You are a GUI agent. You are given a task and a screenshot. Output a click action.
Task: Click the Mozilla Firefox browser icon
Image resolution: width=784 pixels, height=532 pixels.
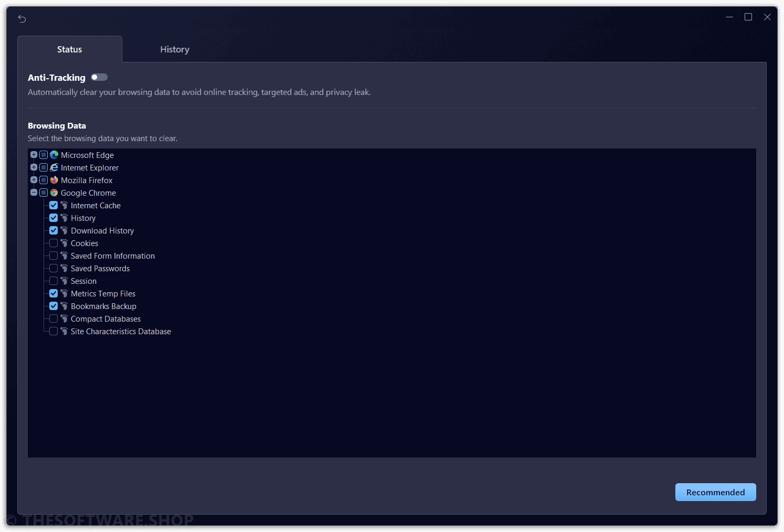54,180
